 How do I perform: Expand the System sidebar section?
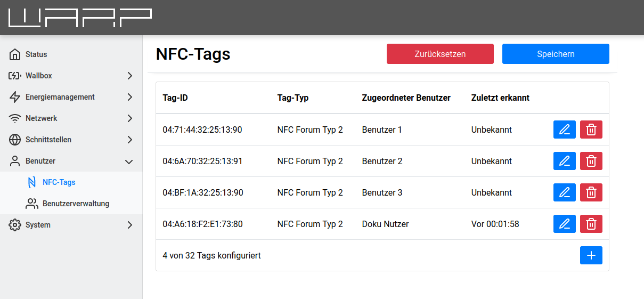pyautogui.click(x=71, y=225)
